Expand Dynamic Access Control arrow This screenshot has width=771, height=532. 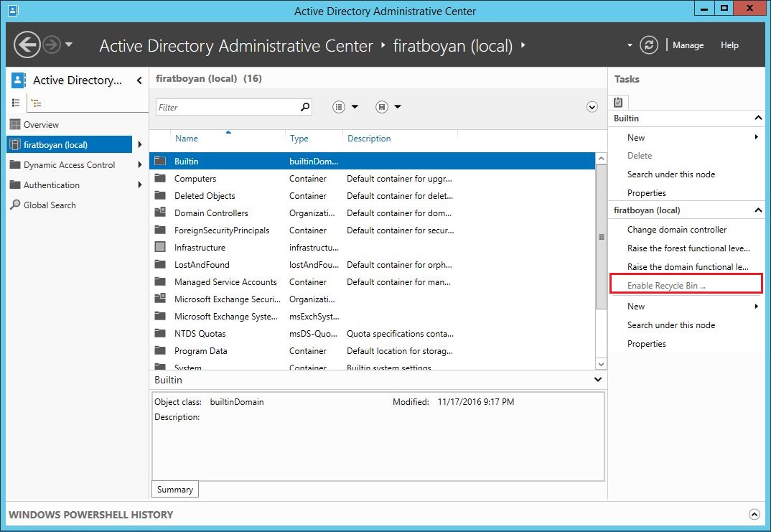coord(140,164)
